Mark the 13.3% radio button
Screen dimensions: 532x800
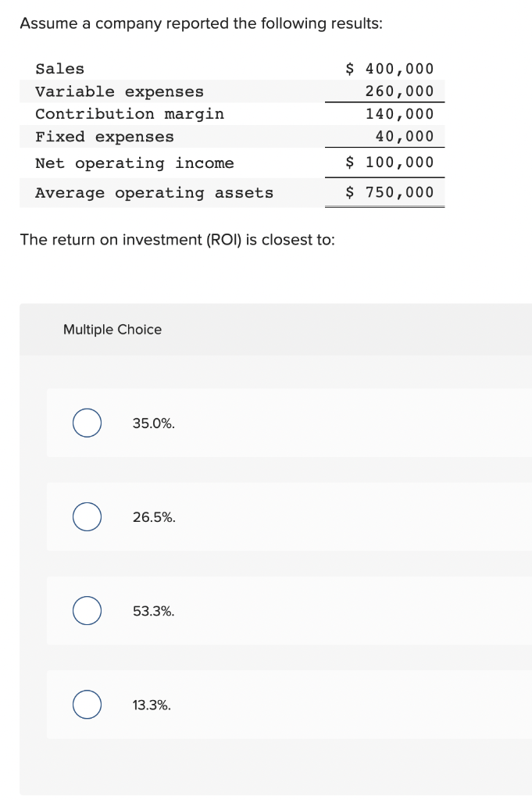(x=87, y=705)
